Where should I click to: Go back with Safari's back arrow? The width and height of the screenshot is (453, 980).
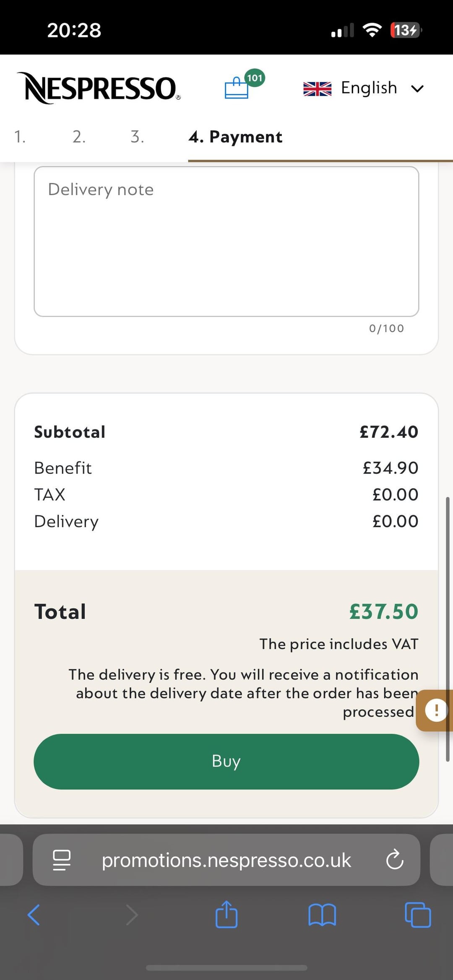click(x=34, y=915)
